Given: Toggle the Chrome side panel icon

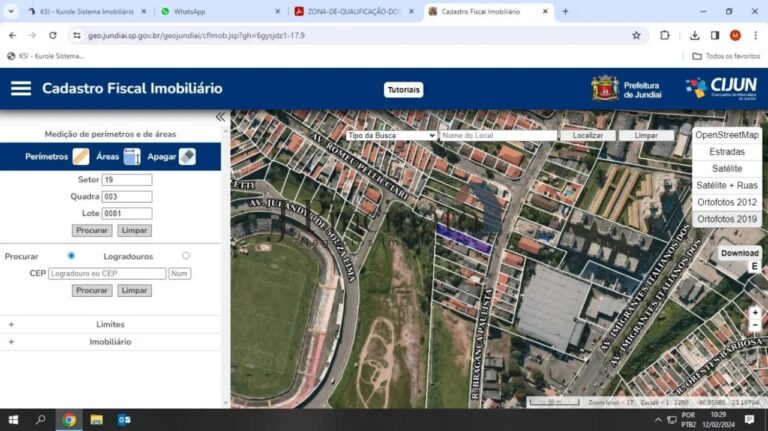Looking at the screenshot, I should [x=715, y=35].
